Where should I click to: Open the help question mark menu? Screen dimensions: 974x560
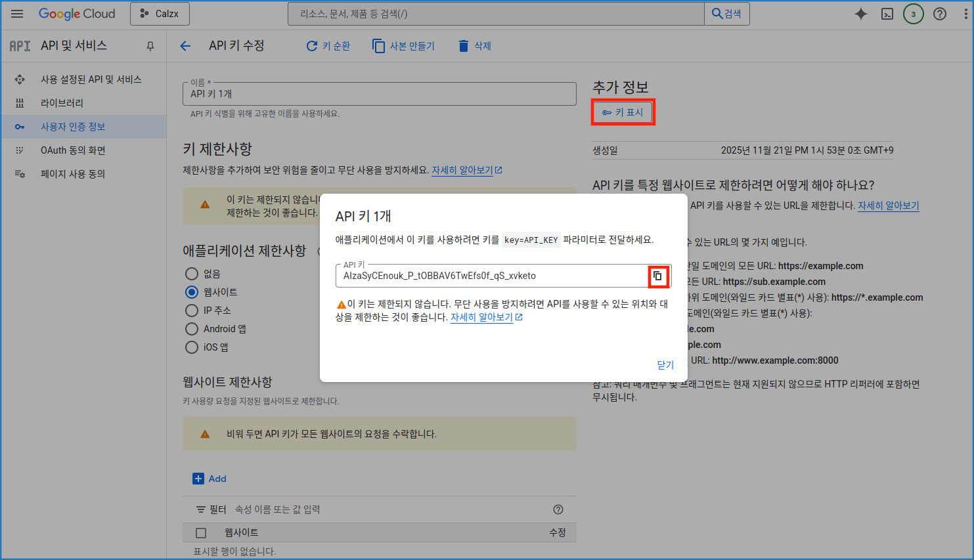click(940, 14)
